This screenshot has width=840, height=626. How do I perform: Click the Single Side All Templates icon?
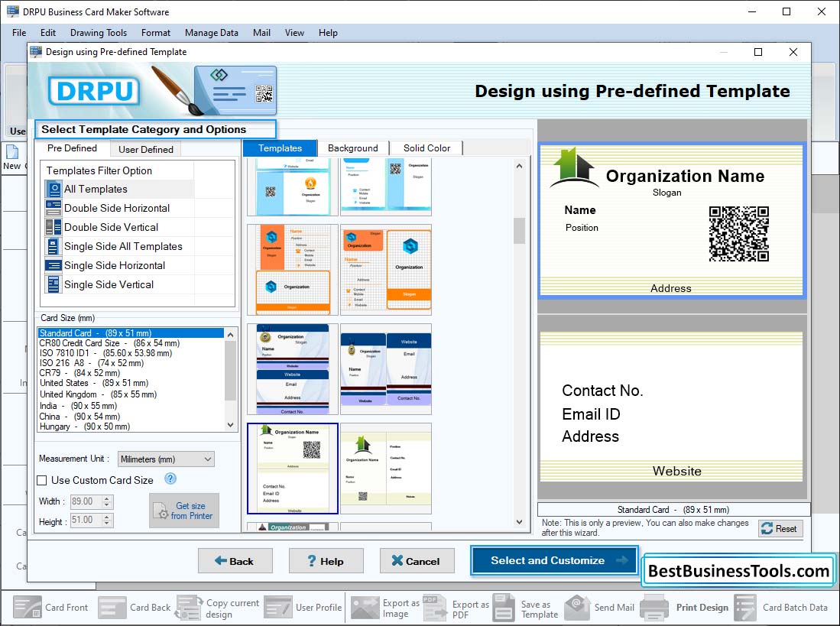[54, 246]
